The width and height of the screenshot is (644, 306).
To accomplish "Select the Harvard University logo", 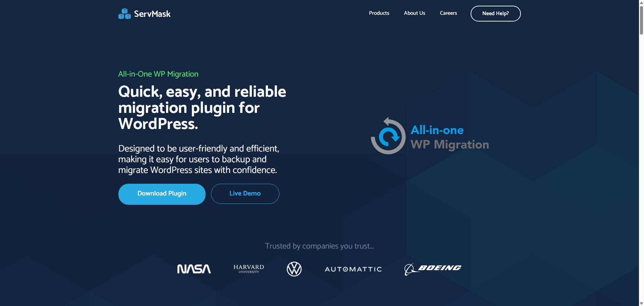I will click(248, 269).
